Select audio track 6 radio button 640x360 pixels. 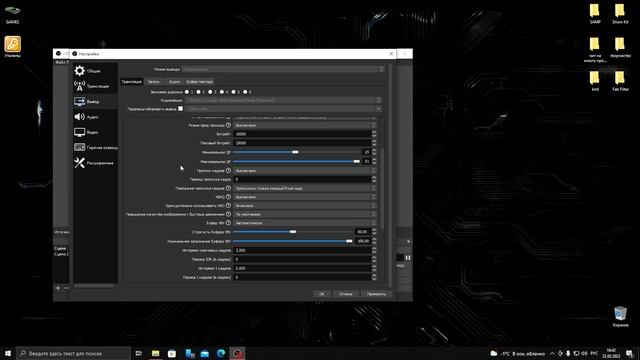coord(245,92)
